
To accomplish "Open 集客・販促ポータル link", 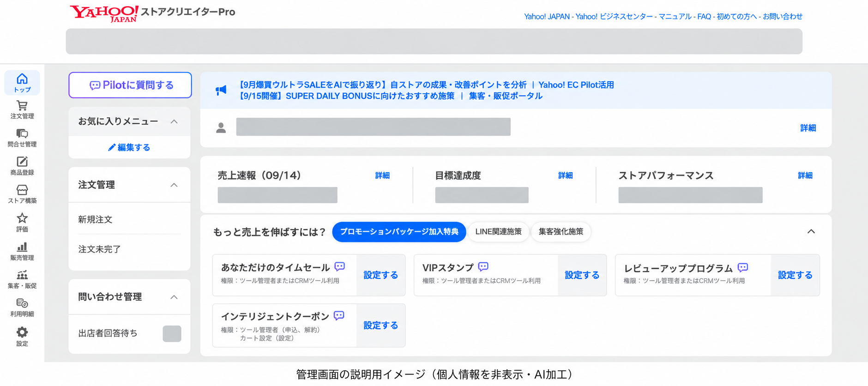I will 506,96.
